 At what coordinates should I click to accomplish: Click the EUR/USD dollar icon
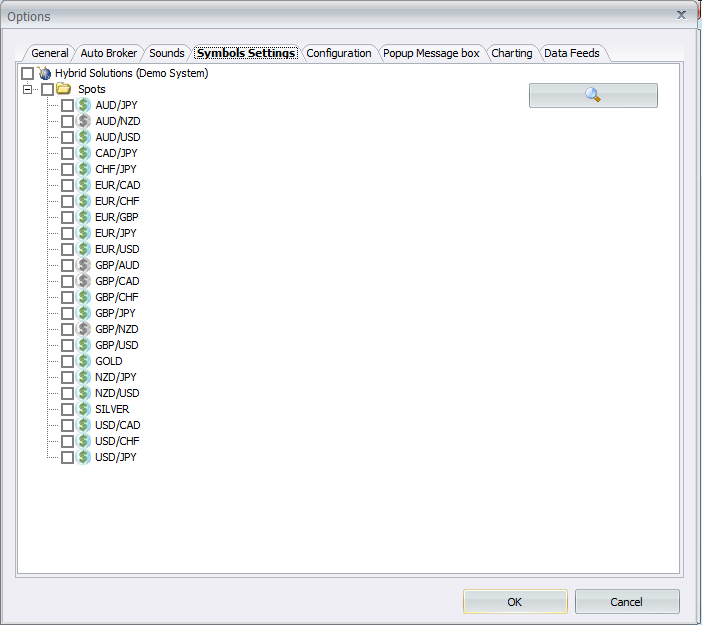(x=83, y=249)
